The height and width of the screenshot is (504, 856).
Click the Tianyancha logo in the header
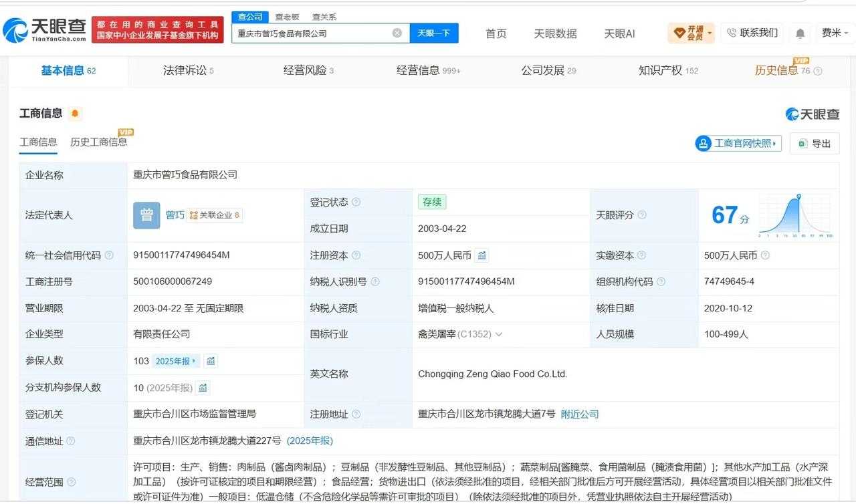coord(45,29)
